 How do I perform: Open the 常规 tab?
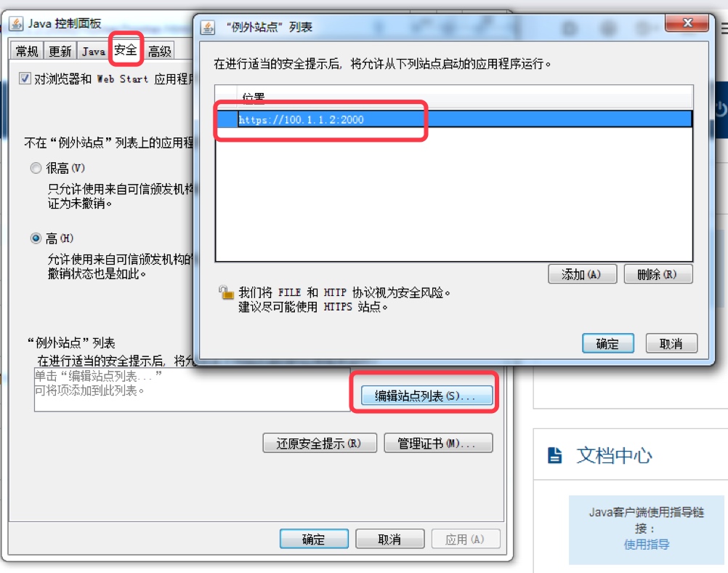27,51
